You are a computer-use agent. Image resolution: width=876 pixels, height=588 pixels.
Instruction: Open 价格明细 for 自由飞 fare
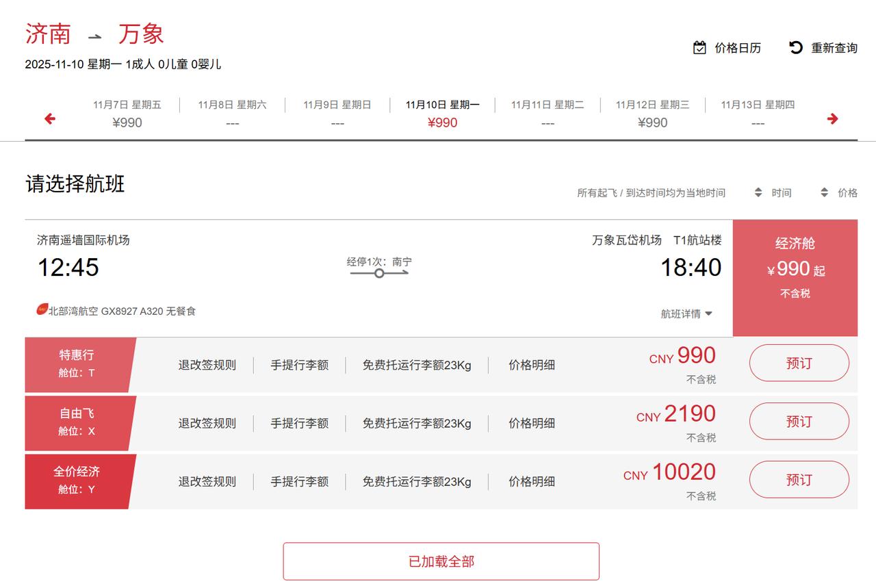pyautogui.click(x=531, y=424)
